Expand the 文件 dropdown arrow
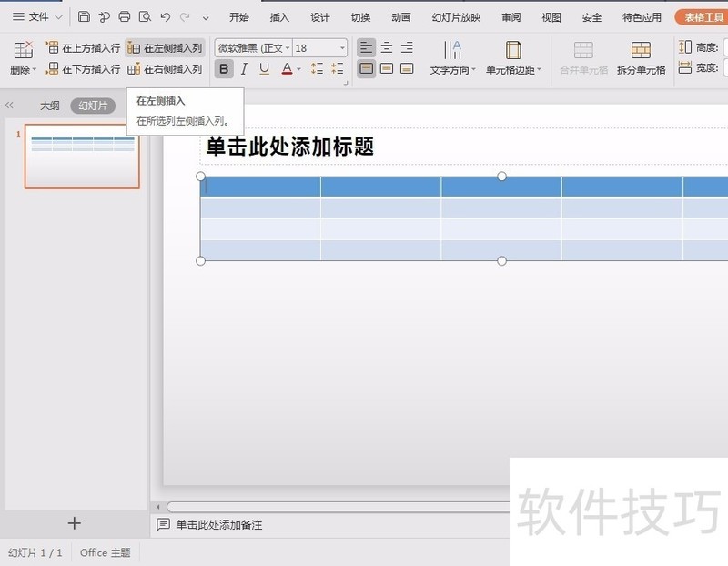 click(x=58, y=17)
